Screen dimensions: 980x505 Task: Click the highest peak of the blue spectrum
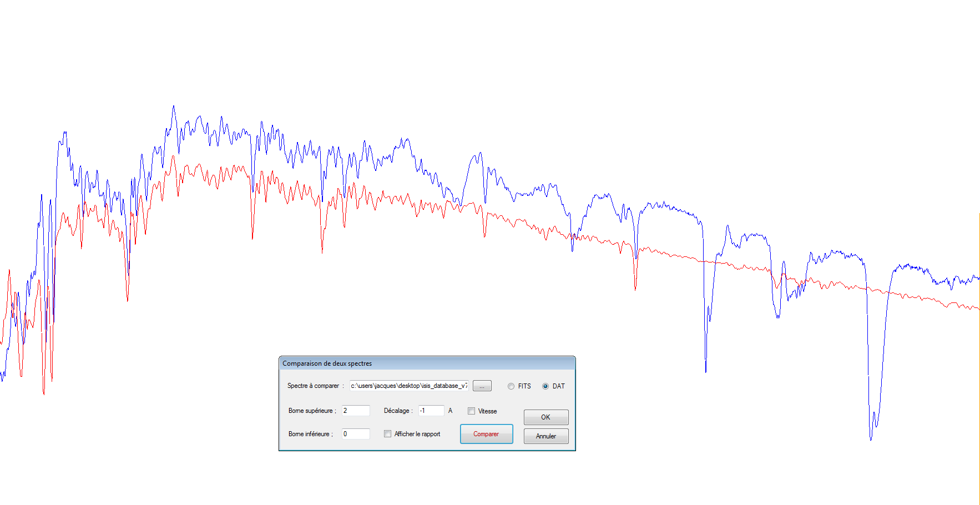point(174,107)
